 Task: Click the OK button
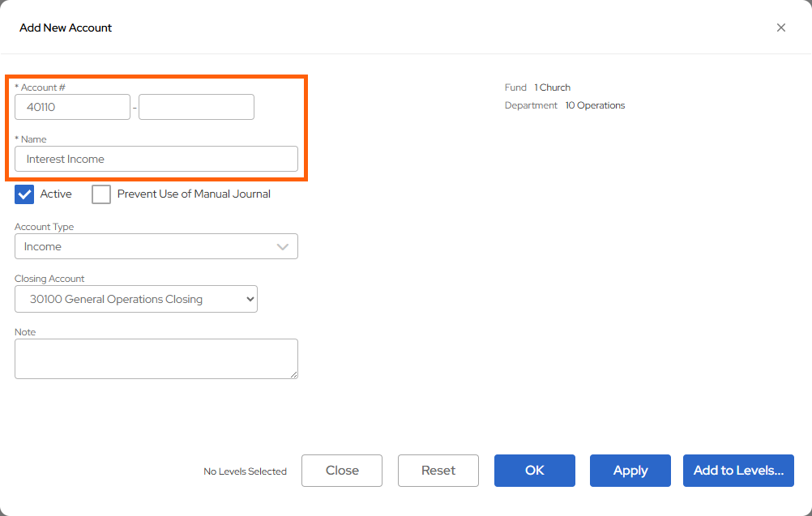(x=534, y=471)
